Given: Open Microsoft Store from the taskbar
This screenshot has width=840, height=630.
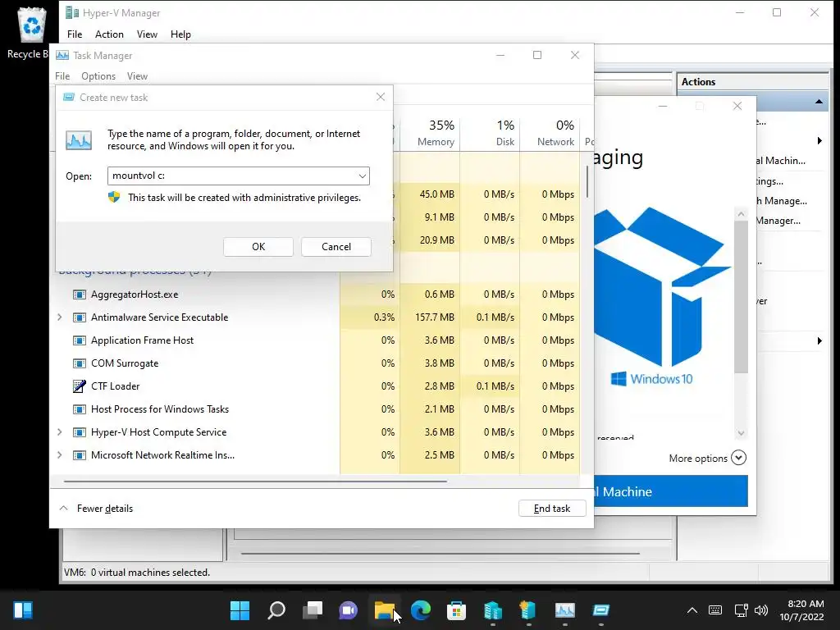Looking at the screenshot, I should tap(456, 609).
